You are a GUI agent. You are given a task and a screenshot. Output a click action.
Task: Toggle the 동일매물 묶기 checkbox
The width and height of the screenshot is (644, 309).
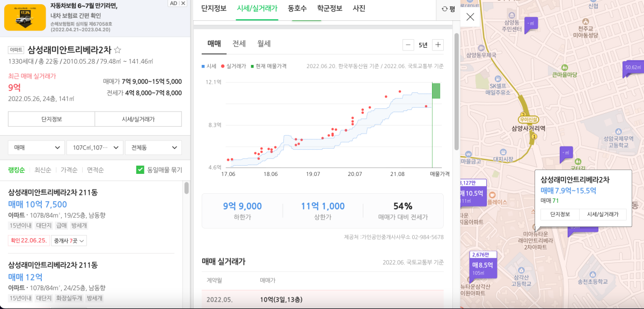141,170
